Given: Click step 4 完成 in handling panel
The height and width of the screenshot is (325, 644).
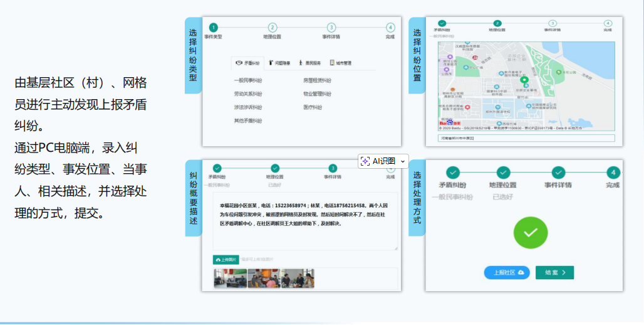Looking at the screenshot, I should tap(613, 173).
